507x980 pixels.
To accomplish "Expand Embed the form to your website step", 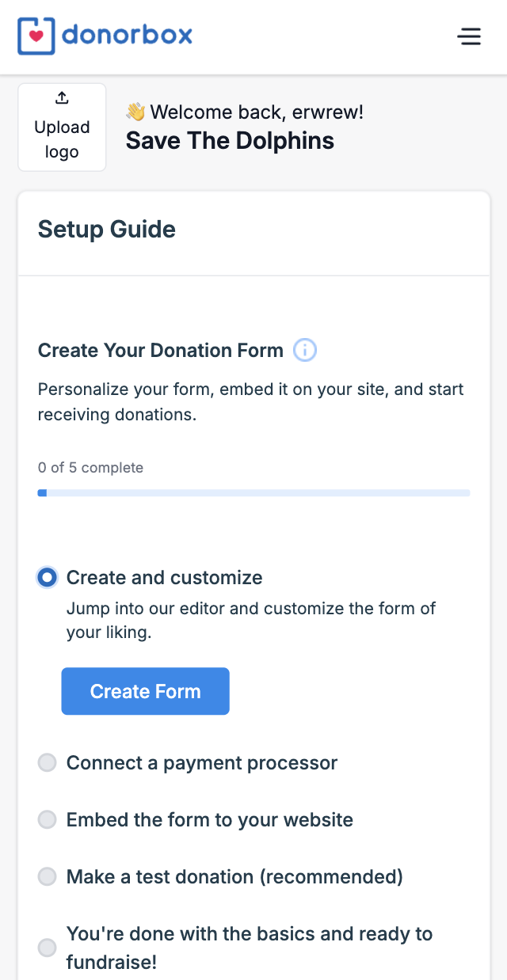I will click(x=210, y=820).
